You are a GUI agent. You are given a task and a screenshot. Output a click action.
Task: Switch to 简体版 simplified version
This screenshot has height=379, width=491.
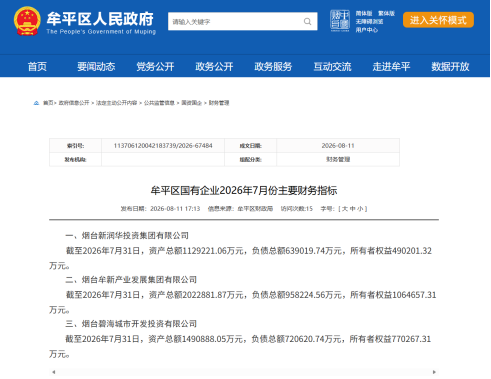364,13
